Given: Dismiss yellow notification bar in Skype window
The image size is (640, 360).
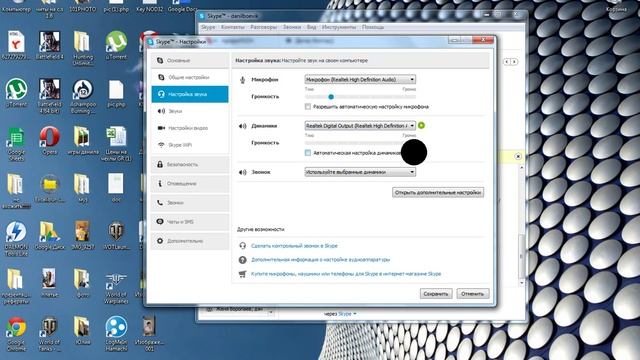Looking at the screenshot, I should point(518,156).
